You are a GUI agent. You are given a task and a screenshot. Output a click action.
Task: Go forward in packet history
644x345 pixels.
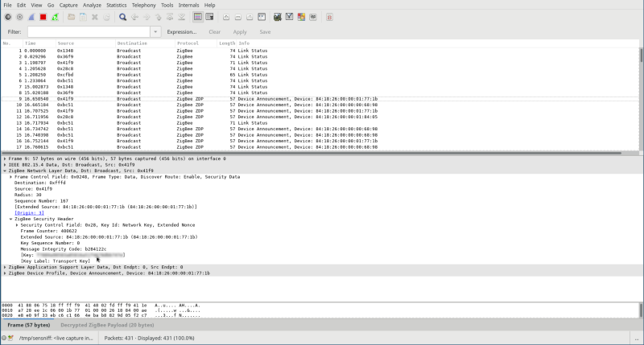(147, 17)
